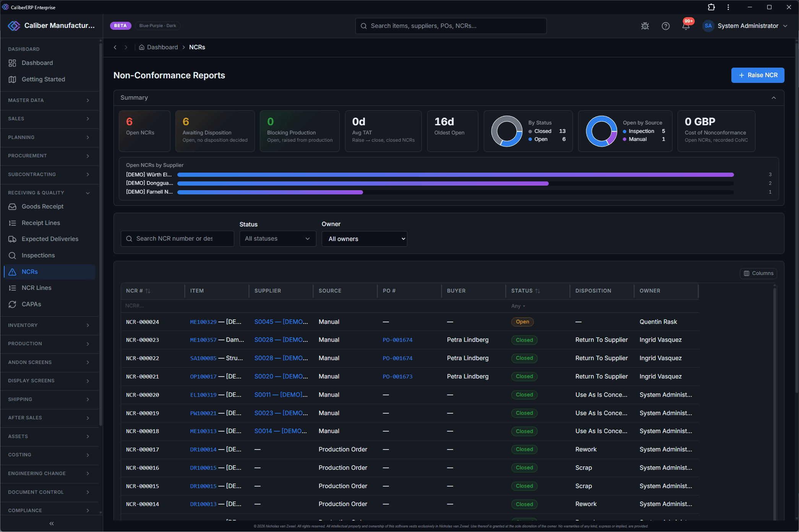Expand the Engineering Change section

coord(49,474)
